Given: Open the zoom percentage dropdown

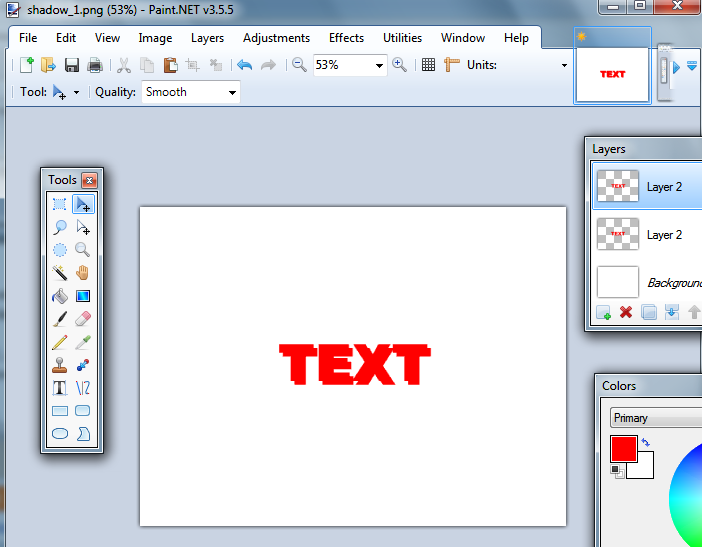Looking at the screenshot, I should coord(379,65).
